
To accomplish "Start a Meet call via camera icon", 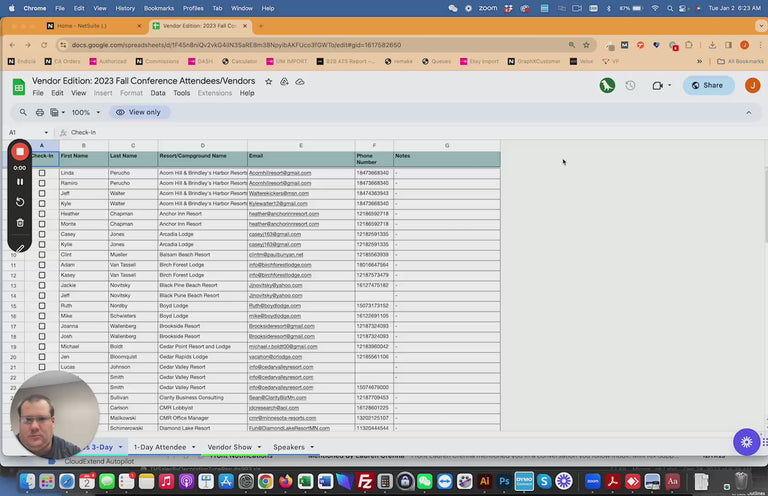I will [657, 85].
